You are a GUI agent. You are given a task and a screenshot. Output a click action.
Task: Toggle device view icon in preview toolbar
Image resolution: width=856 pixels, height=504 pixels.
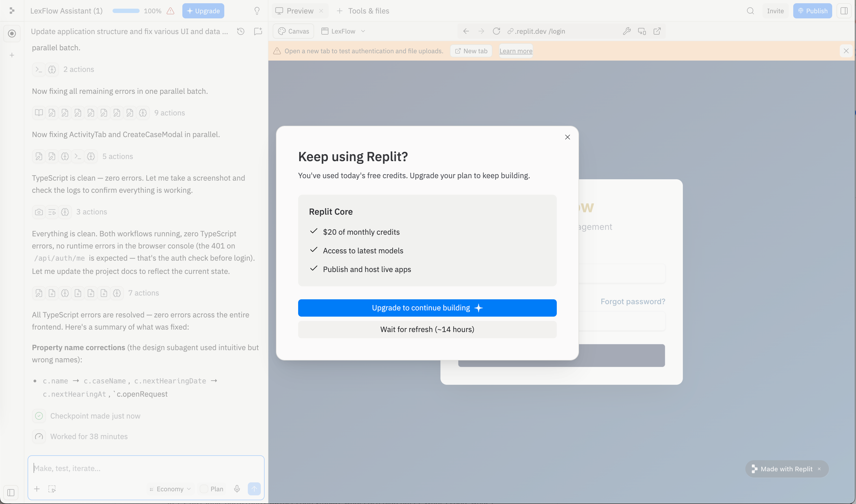pyautogui.click(x=642, y=31)
